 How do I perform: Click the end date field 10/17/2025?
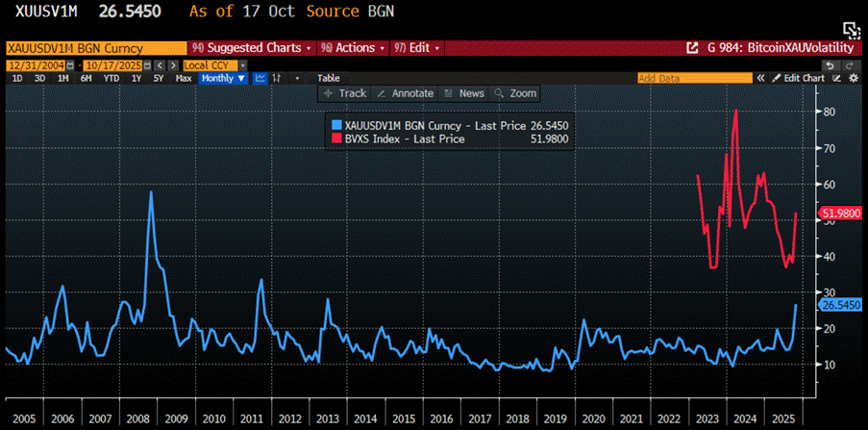pyautogui.click(x=112, y=65)
